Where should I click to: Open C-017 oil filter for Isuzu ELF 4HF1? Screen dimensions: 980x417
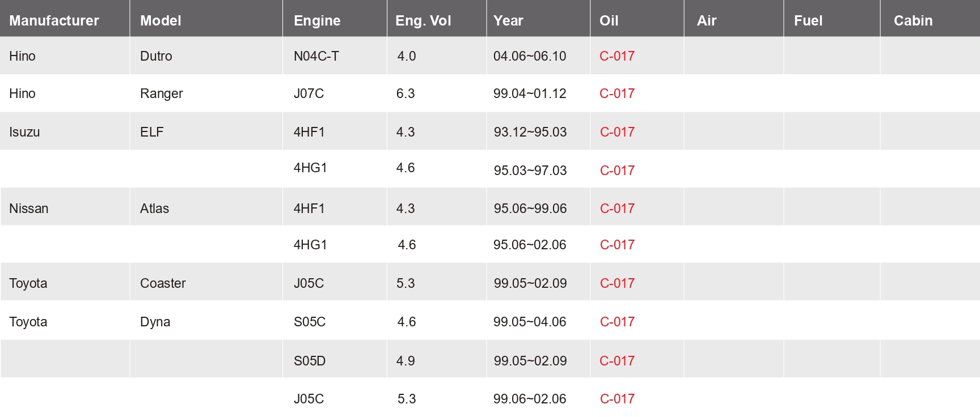tap(617, 132)
